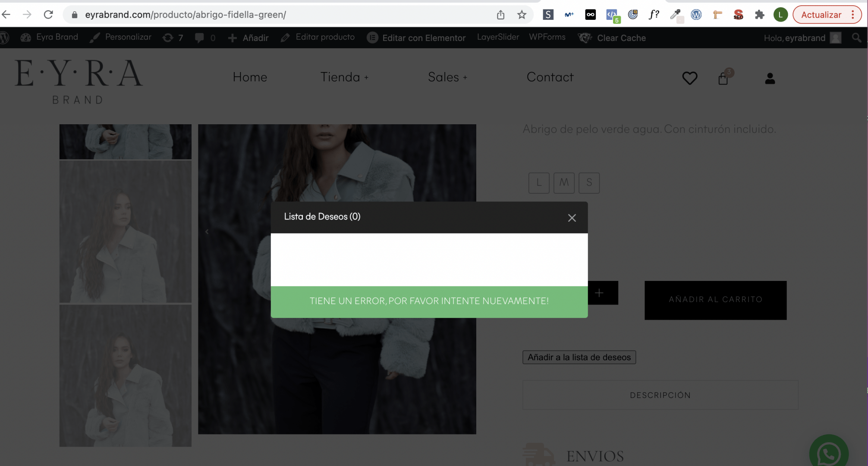Click Editar producto in admin bar

[x=318, y=37]
